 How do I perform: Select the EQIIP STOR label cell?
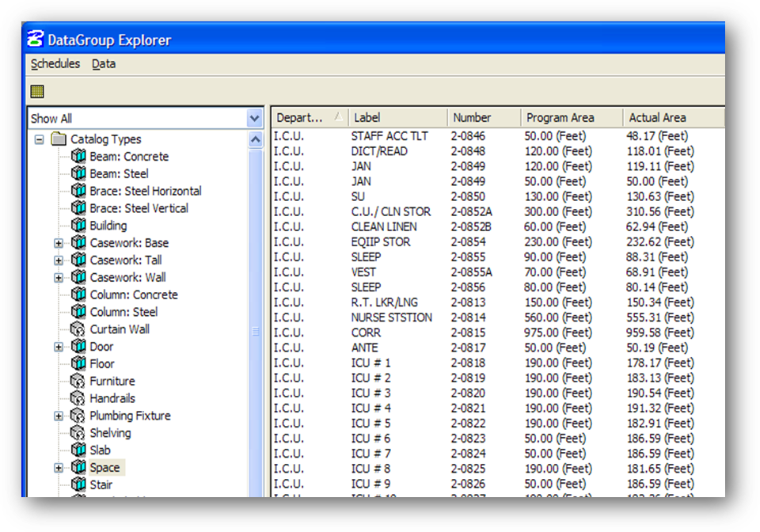click(381, 241)
